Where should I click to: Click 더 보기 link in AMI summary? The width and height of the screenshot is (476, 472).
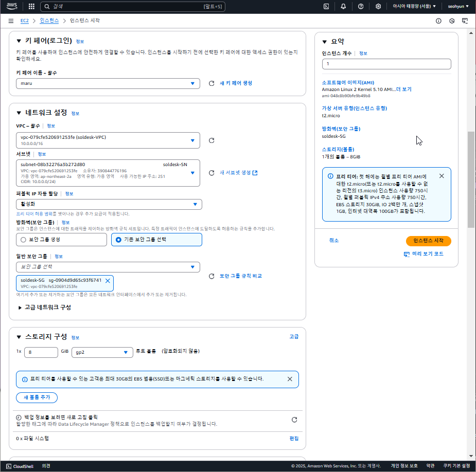[404, 89]
